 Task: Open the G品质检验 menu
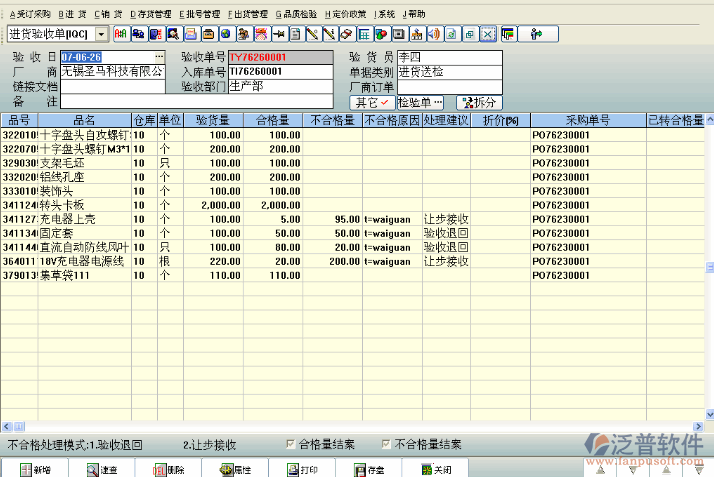pyautogui.click(x=296, y=14)
